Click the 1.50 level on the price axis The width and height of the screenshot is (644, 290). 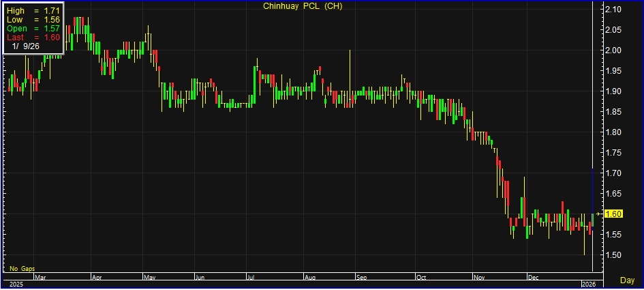click(x=614, y=255)
